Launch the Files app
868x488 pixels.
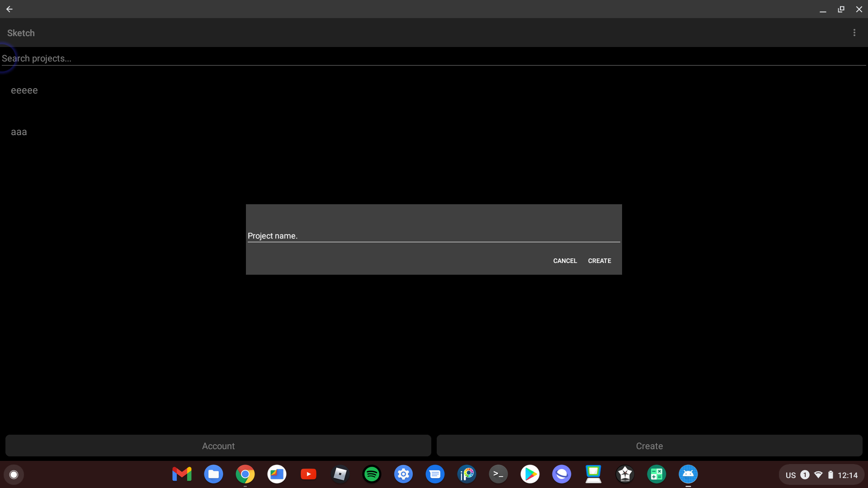(x=213, y=474)
